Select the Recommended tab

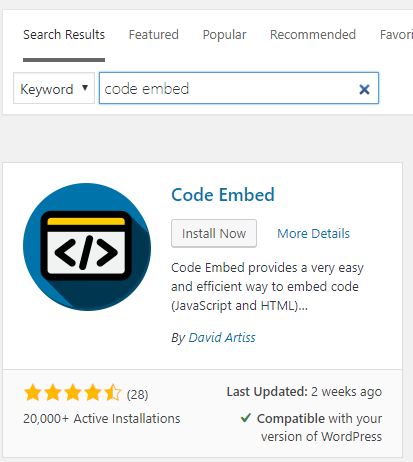313,35
